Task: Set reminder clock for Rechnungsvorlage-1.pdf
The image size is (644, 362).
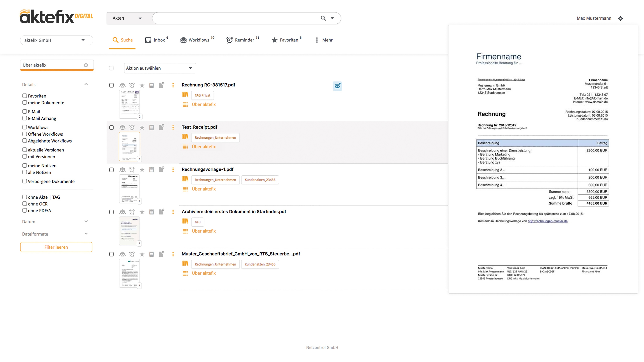Action: pyautogui.click(x=132, y=170)
